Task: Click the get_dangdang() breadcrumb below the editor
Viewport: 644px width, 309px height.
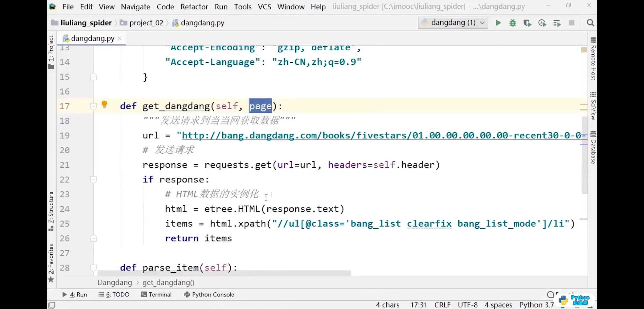Action: tap(168, 283)
